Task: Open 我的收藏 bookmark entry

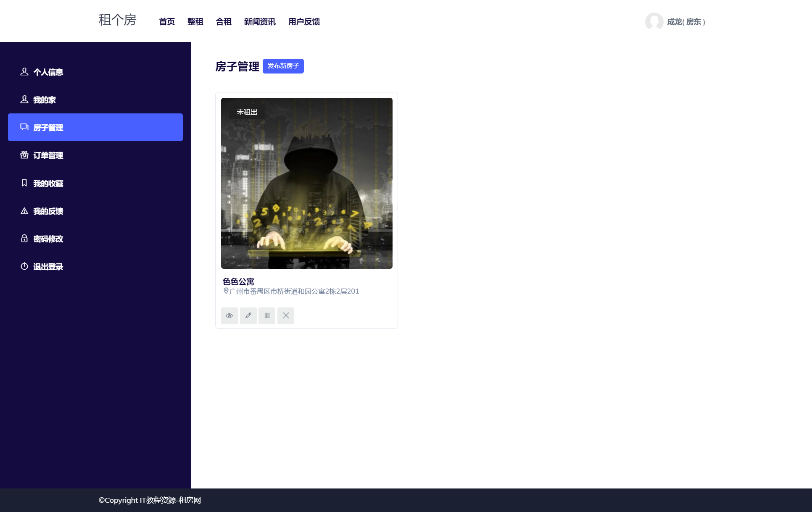Action: [48, 184]
